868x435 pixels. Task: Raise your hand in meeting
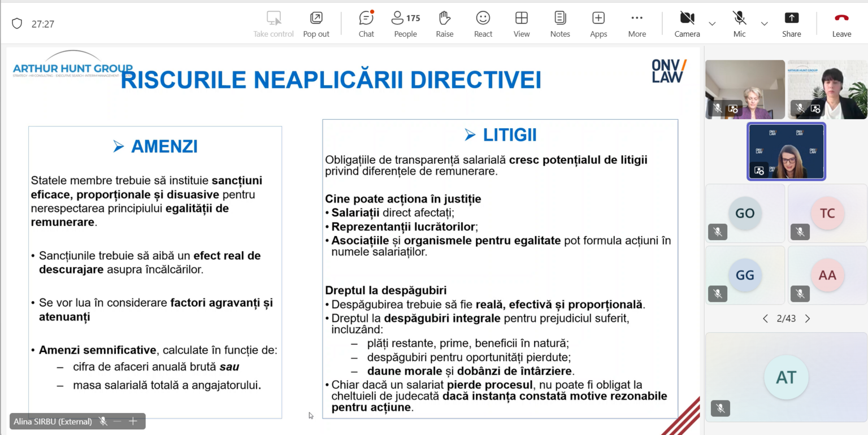click(445, 24)
